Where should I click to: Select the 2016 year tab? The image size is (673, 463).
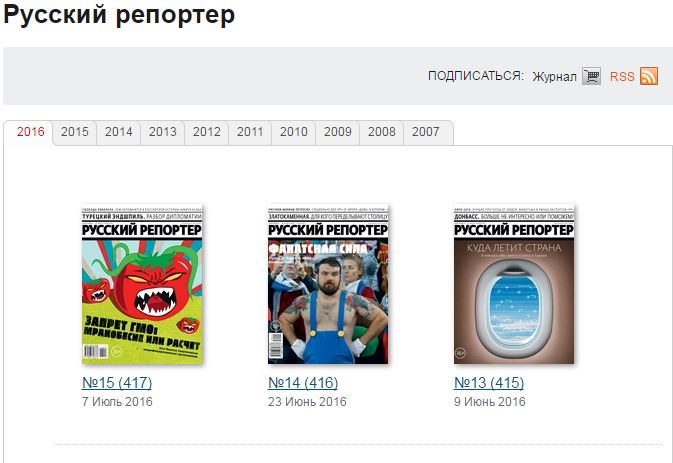click(30, 132)
